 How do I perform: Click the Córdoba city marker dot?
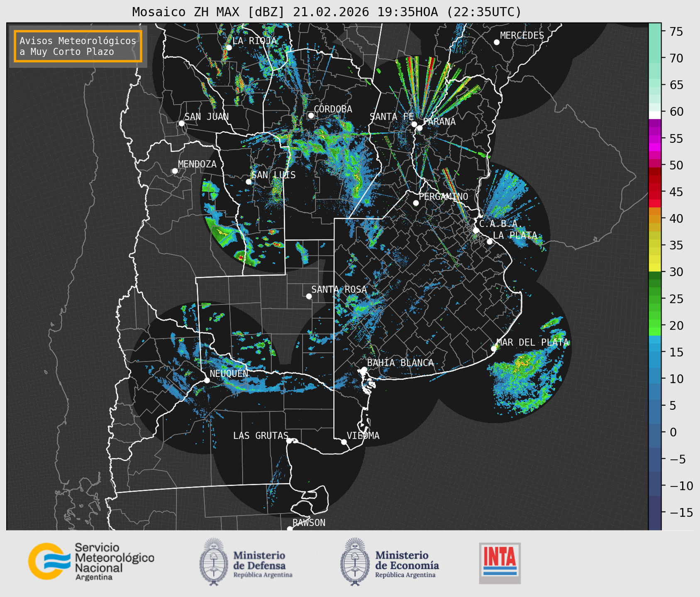tap(311, 115)
